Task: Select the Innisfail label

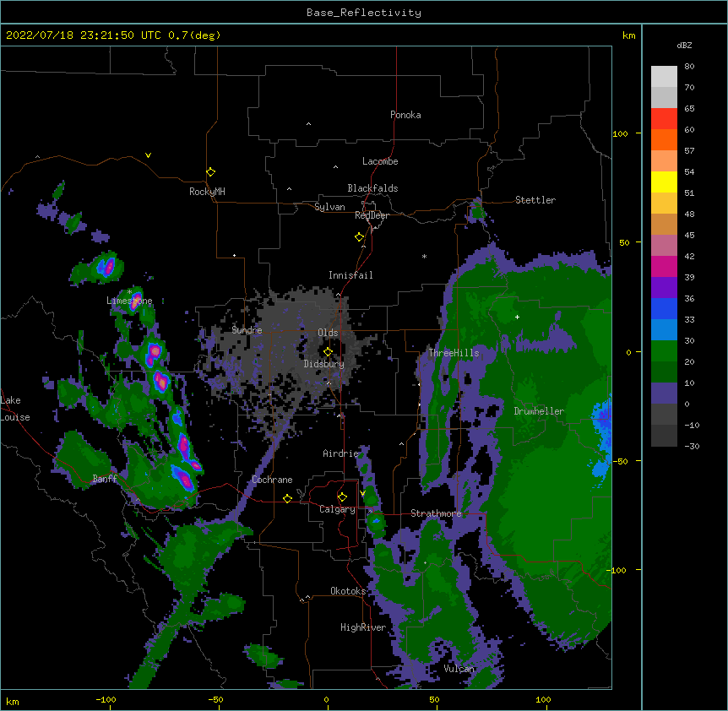Action: tap(350, 275)
